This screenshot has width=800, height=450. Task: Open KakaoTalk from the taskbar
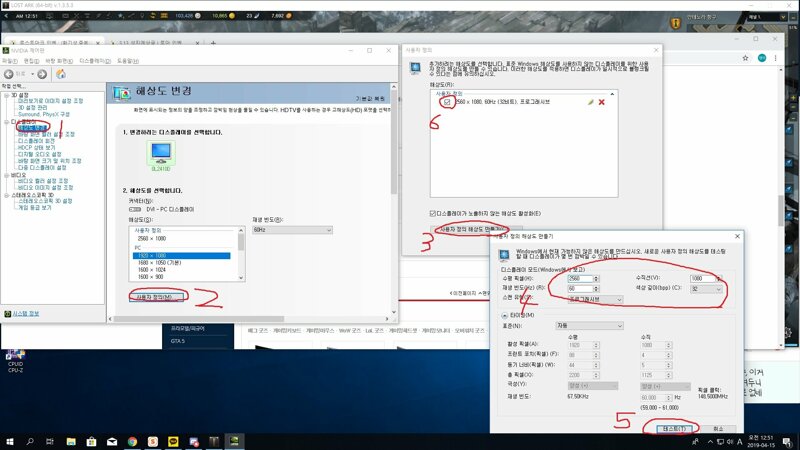pos(173,441)
